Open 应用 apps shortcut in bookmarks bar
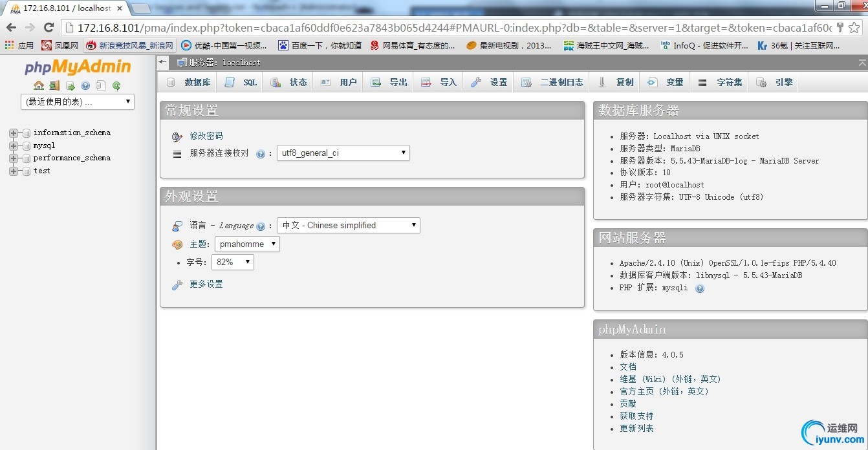 19,45
